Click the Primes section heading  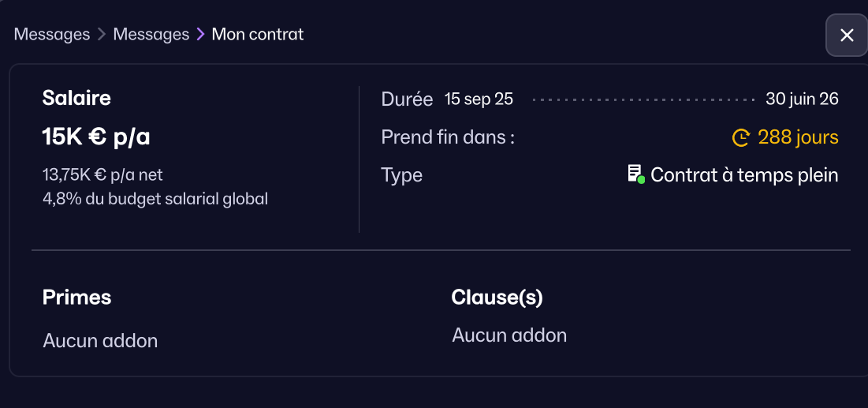(x=76, y=298)
